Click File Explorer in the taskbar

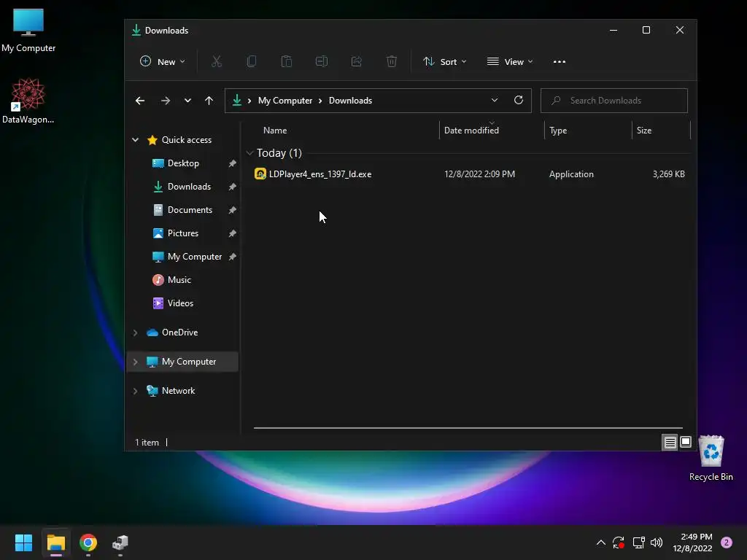point(55,542)
